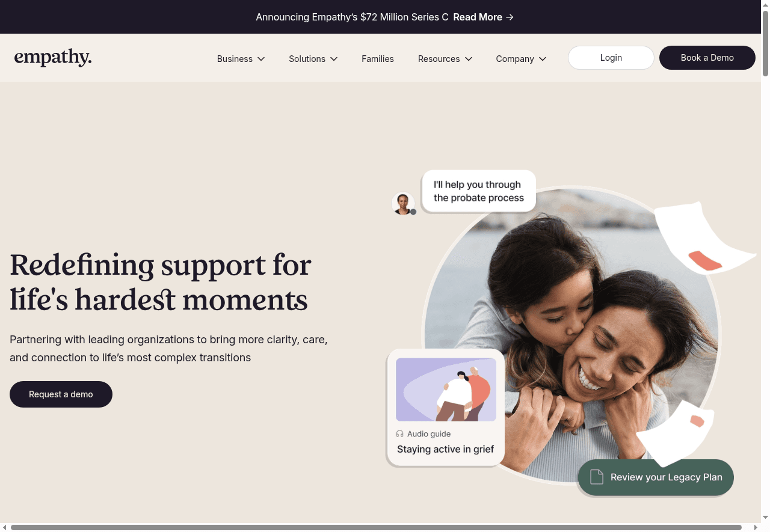This screenshot has width=770, height=532.
Task: Open the Company menu
Action: point(521,59)
